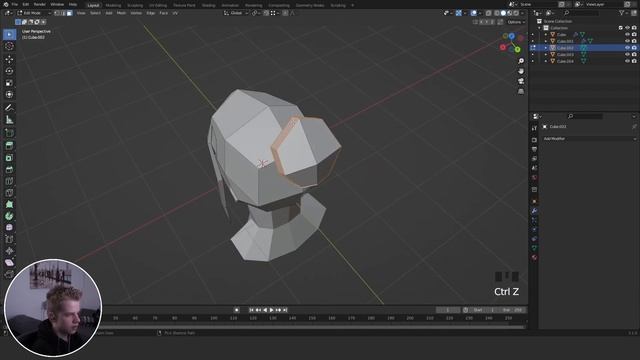This screenshot has width=640, height=360.
Task: Select the Measure tool
Action: point(9,120)
